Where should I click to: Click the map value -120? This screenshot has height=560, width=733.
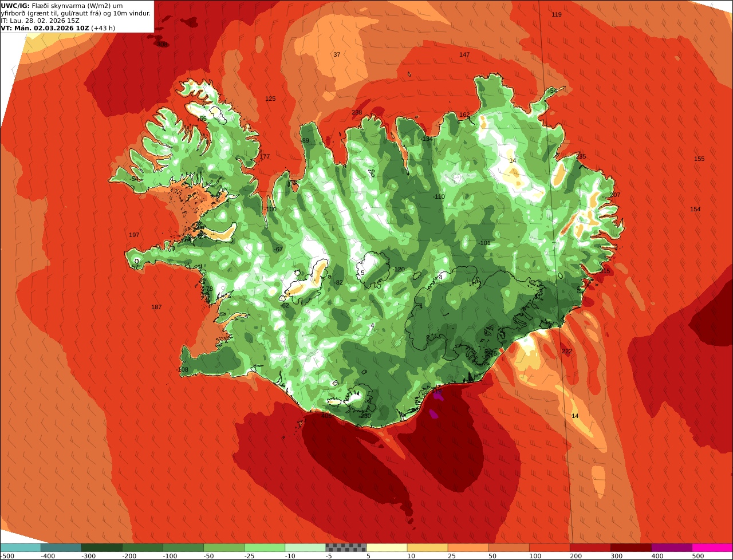click(399, 269)
